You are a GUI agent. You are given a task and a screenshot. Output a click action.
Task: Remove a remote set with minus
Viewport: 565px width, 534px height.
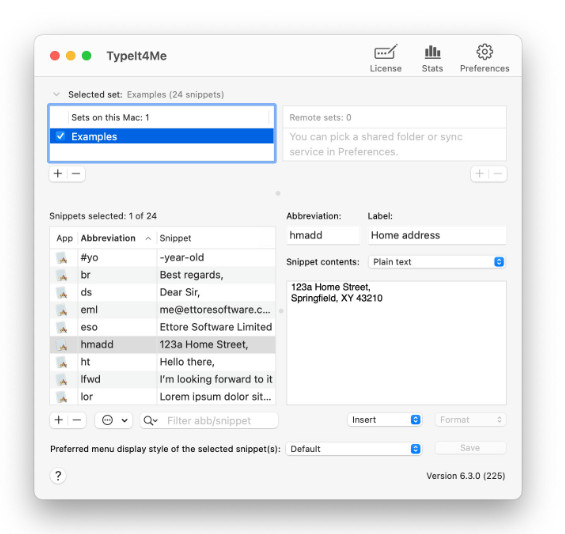(x=498, y=174)
